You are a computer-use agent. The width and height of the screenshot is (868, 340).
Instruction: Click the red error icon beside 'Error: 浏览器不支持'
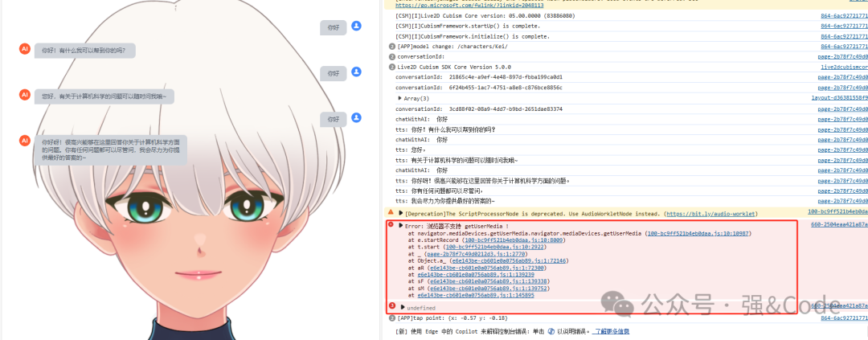coord(391,225)
